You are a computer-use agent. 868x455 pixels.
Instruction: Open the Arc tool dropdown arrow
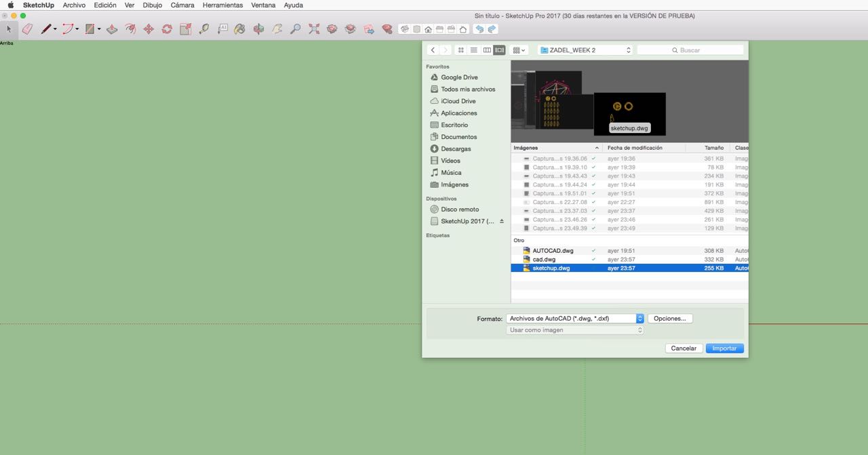[x=77, y=29]
